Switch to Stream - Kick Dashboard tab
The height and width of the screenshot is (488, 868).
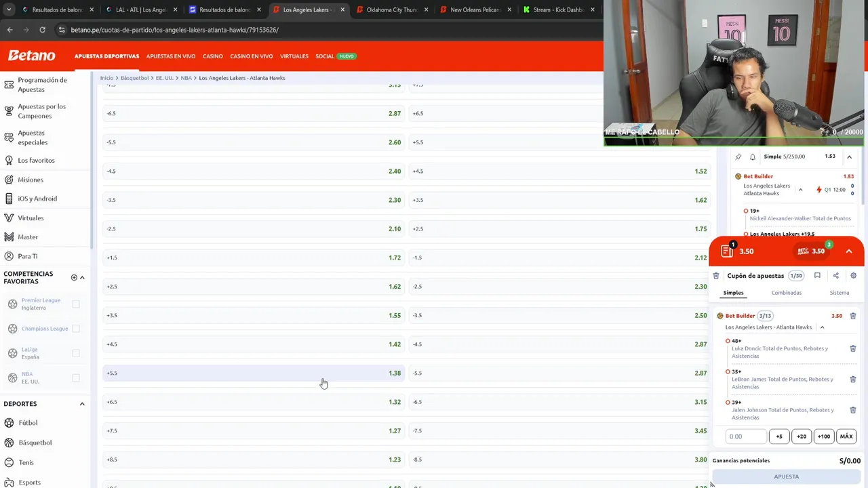tap(559, 9)
